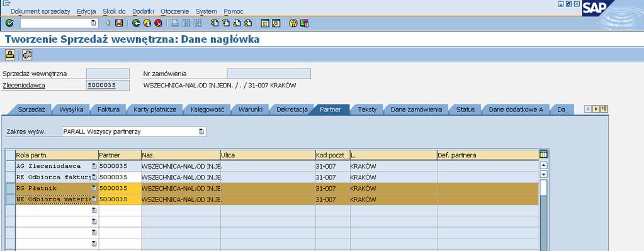Click the partner person icon below title
Viewport: 644px width, 251px height.
point(10,55)
